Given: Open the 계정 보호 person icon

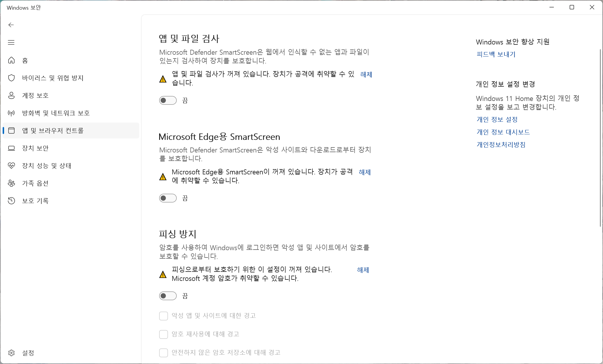Looking at the screenshot, I should (x=11, y=95).
